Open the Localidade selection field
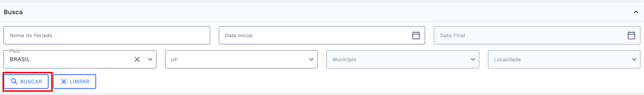Screen dimensions: 644x95 tap(558, 59)
